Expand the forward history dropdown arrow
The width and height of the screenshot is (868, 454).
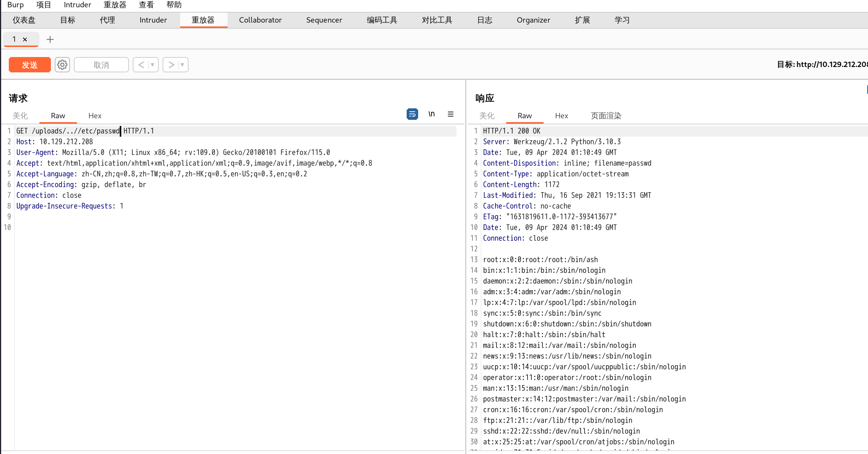click(182, 65)
